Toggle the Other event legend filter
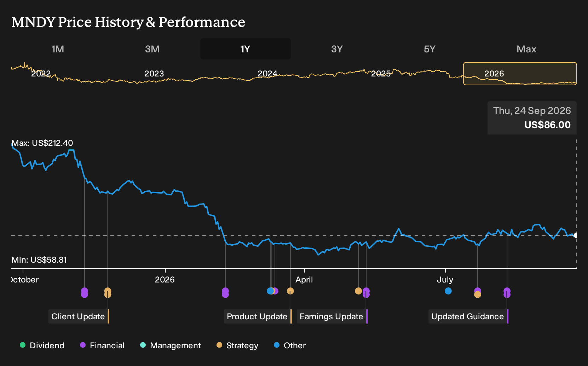Screen dimensions: 588x366 (x=290, y=345)
